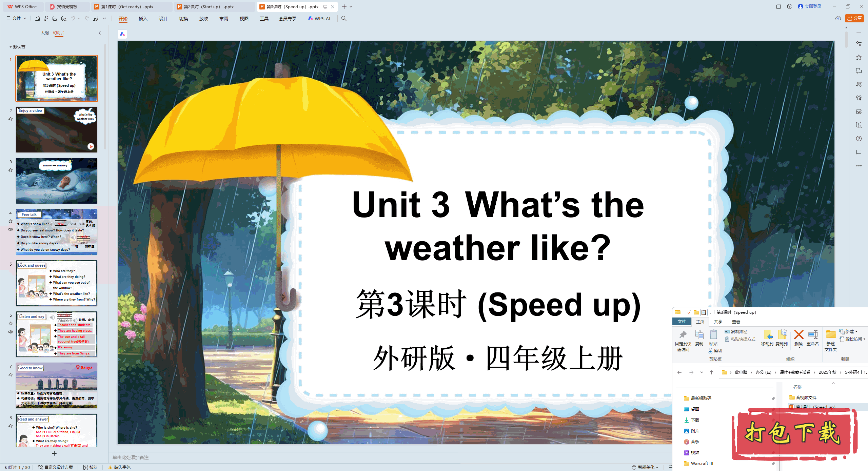Click the Redo arrow icon
The height and width of the screenshot is (471, 868).
[x=87, y=18]
